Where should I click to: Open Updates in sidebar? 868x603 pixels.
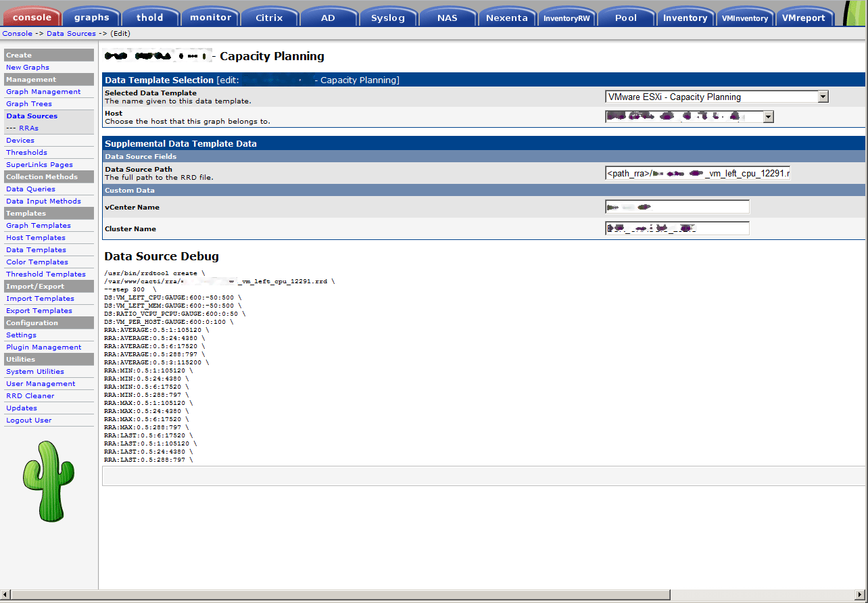[x=22, y=408]
